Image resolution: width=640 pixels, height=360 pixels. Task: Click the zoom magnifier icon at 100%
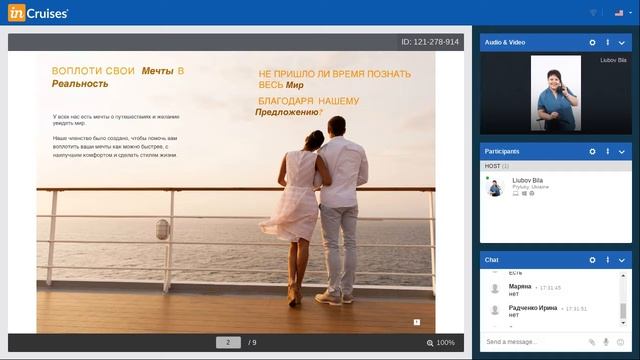click(x=430, y=343)
